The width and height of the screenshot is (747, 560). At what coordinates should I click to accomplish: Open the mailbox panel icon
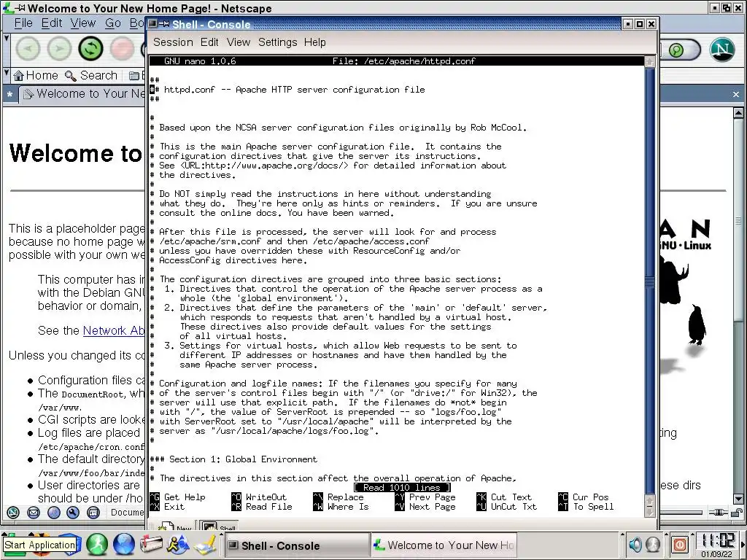(151, 545)
